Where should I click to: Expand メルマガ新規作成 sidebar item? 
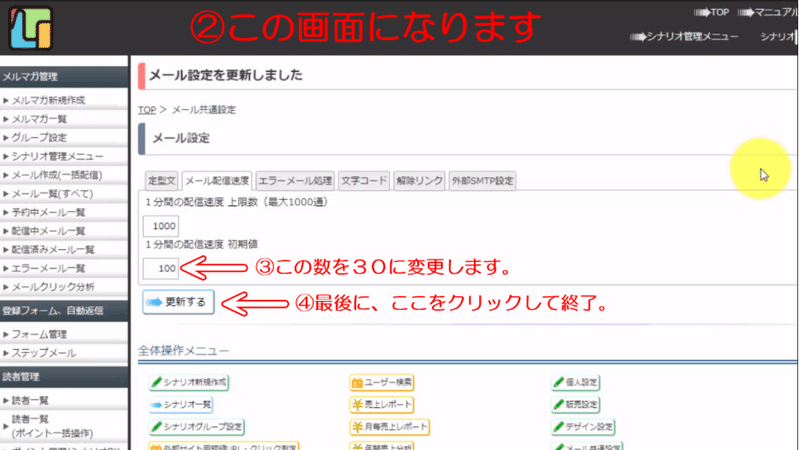64,100
